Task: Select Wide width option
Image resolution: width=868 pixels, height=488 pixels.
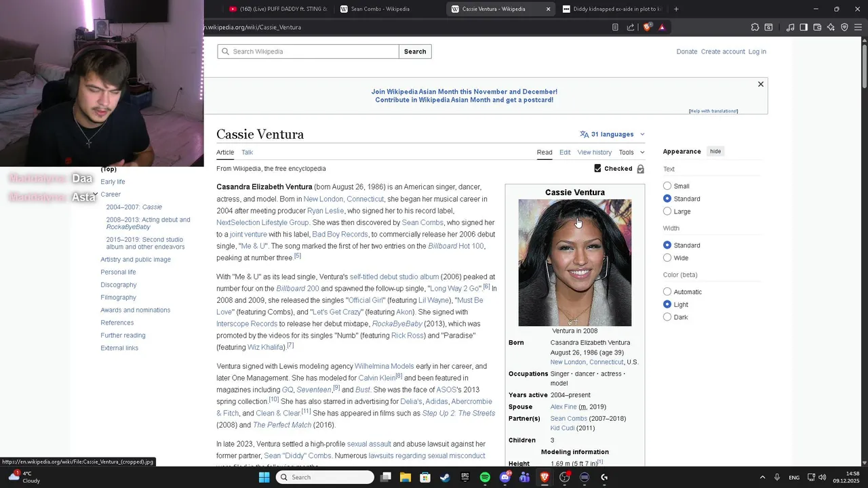Action: [667, 258]
